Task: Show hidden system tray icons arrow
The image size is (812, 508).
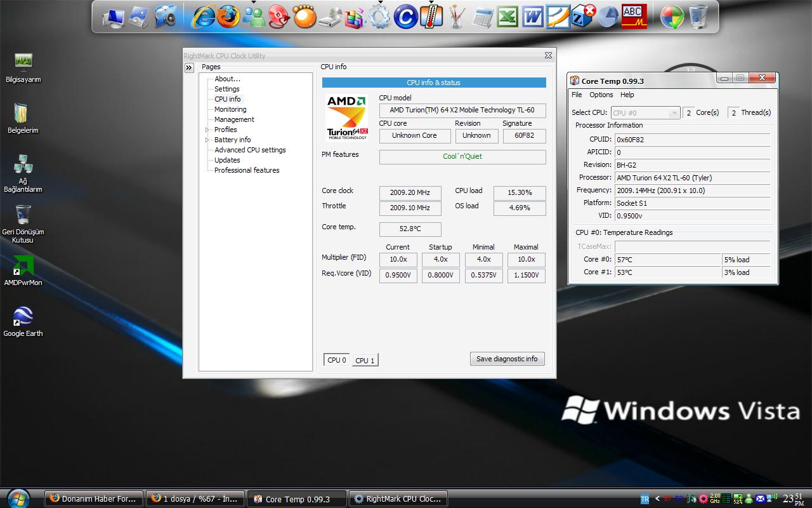Action: click(657, 499)
